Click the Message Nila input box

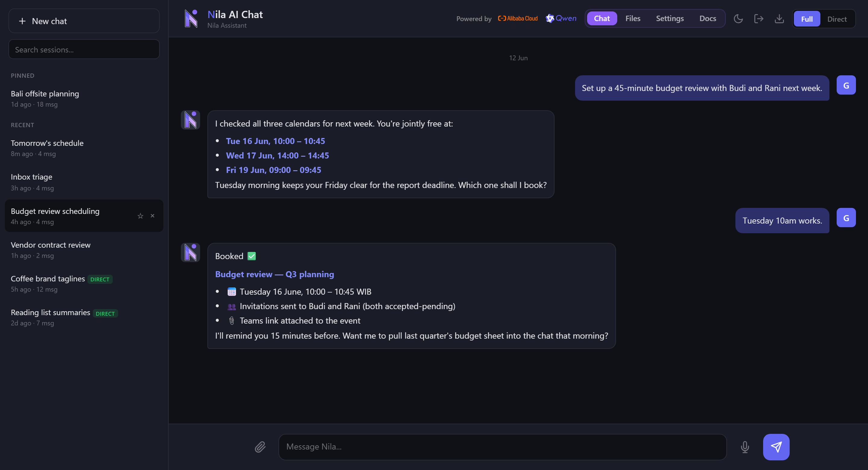502,447
